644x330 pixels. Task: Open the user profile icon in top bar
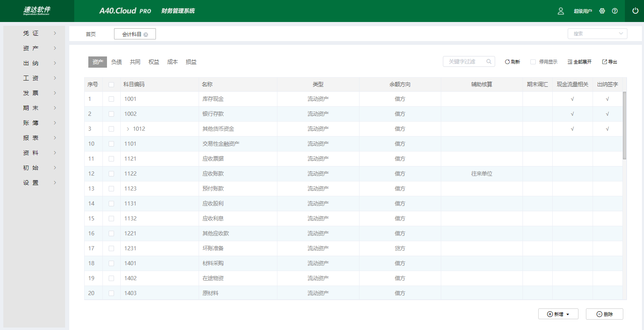(x=561, y=11)
